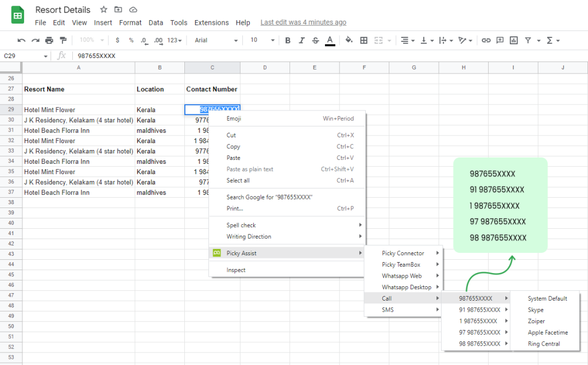This screenshot has width=588, height=365.
Task: Open the Insert menu
Action: point(103,22)
